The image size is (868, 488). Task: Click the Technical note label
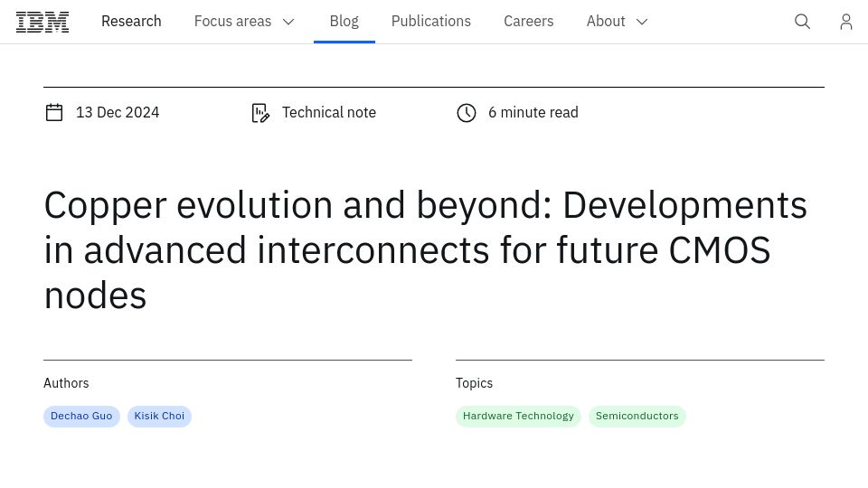pos(329,112)
